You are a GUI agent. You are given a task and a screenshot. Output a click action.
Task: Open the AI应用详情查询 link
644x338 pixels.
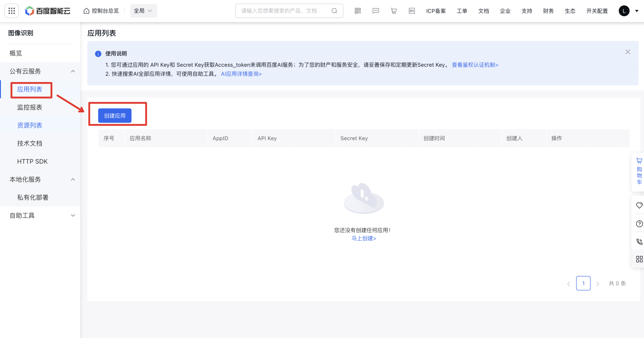241,74
